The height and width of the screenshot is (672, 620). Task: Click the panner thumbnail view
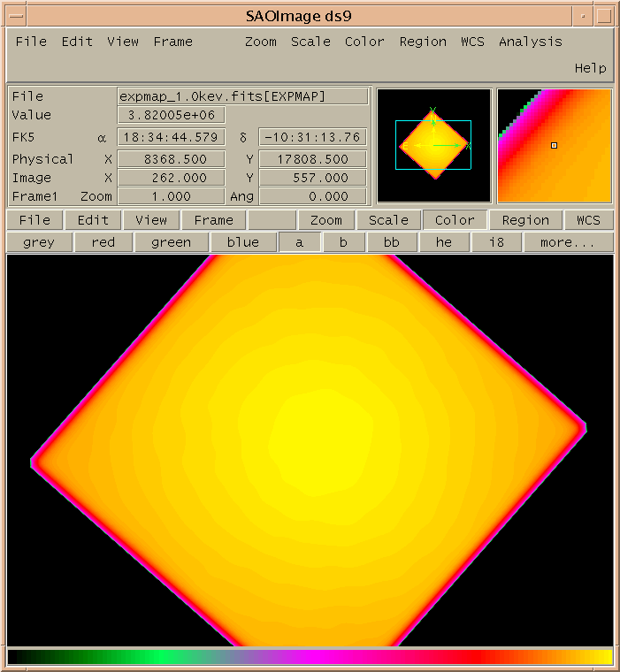point(434,146)
